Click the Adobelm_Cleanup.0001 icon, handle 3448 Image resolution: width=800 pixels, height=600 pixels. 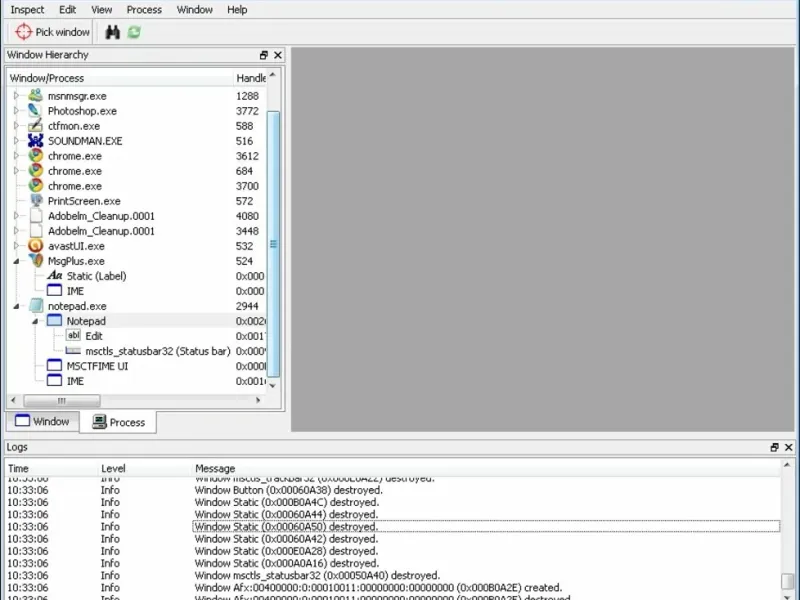pos(35,231)
